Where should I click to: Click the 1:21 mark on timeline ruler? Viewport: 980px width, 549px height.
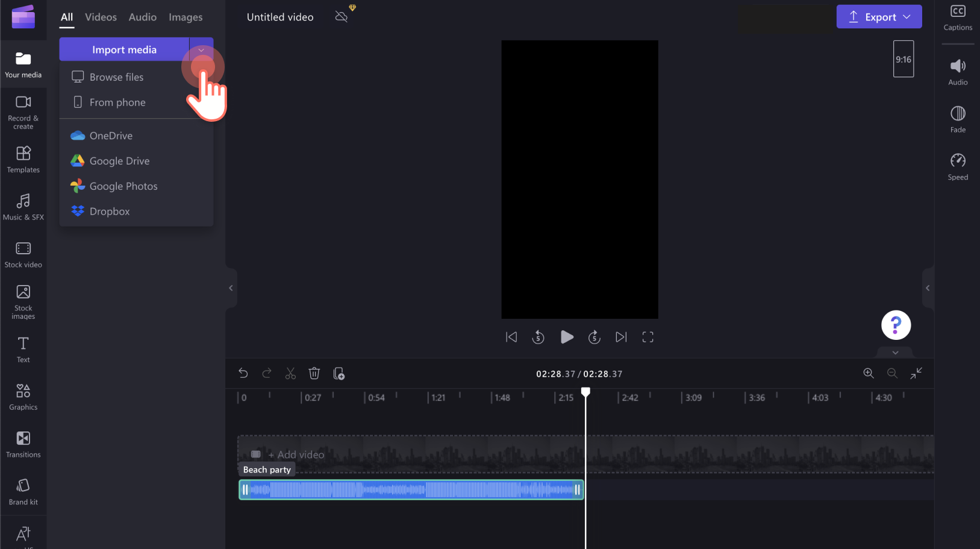point(438,398)
